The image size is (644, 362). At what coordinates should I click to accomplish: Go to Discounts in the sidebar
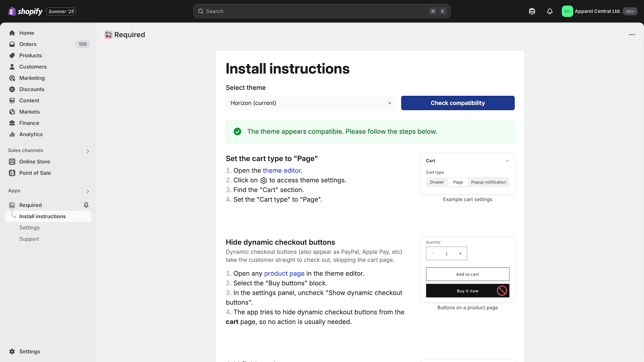32,89
